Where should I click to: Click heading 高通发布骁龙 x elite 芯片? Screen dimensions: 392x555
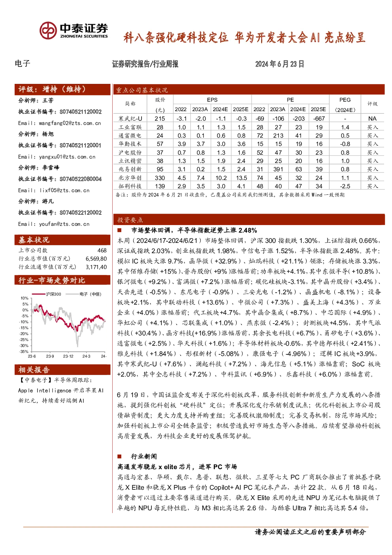click(x=177, y=467)
